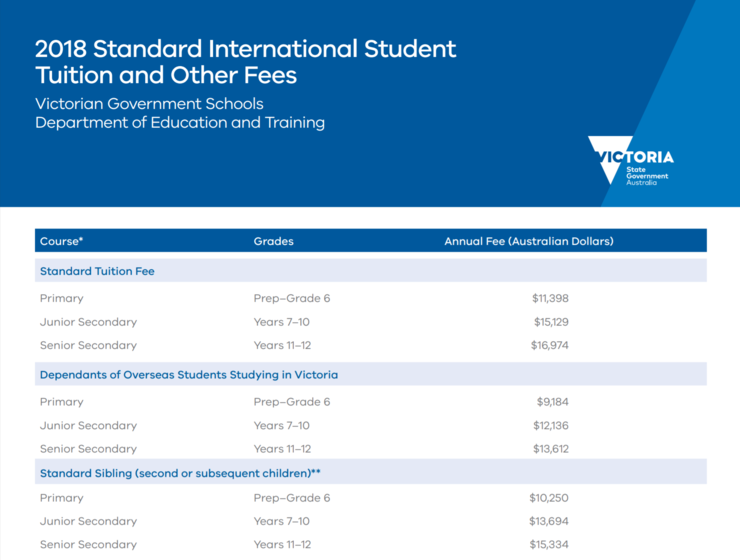The height and width of the screenshot is (560, 740).
Task: Select the $15,129 fee amount
Action: pos(550,322)
